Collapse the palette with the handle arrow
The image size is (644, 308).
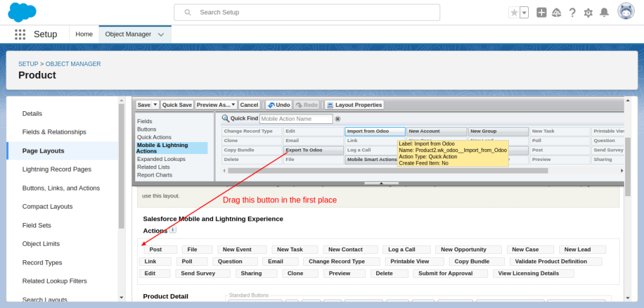point(381,183)
